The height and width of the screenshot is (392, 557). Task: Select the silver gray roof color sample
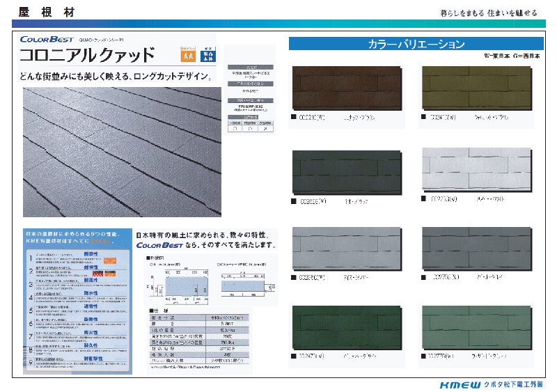(347, 249)
